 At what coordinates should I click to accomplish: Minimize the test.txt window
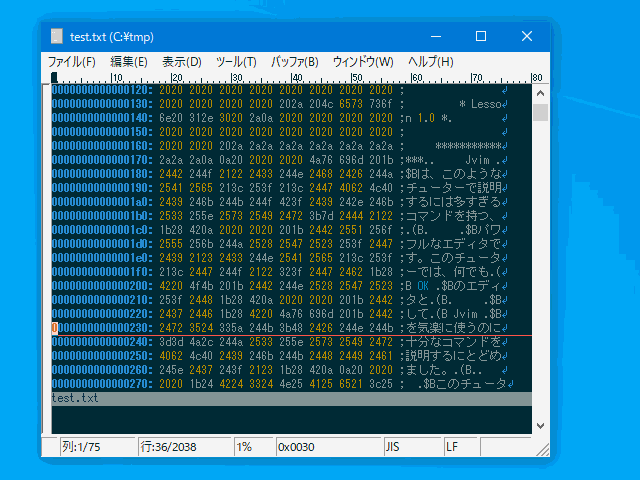436,36
